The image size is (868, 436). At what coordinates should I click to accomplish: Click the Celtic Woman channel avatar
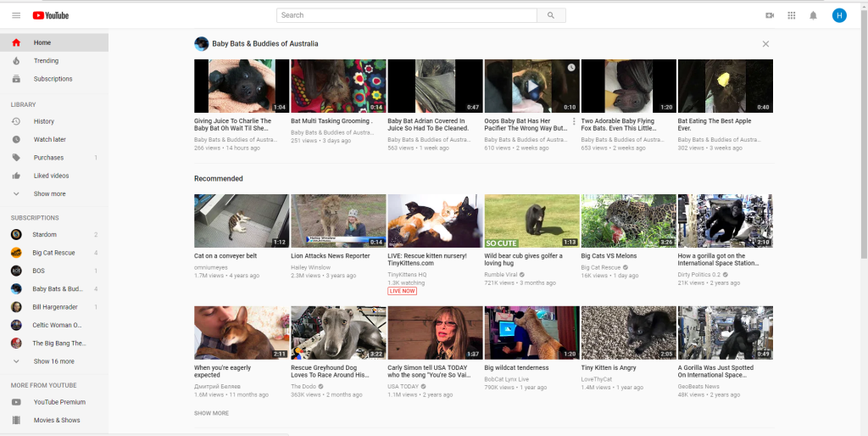[x=16, y=325]
